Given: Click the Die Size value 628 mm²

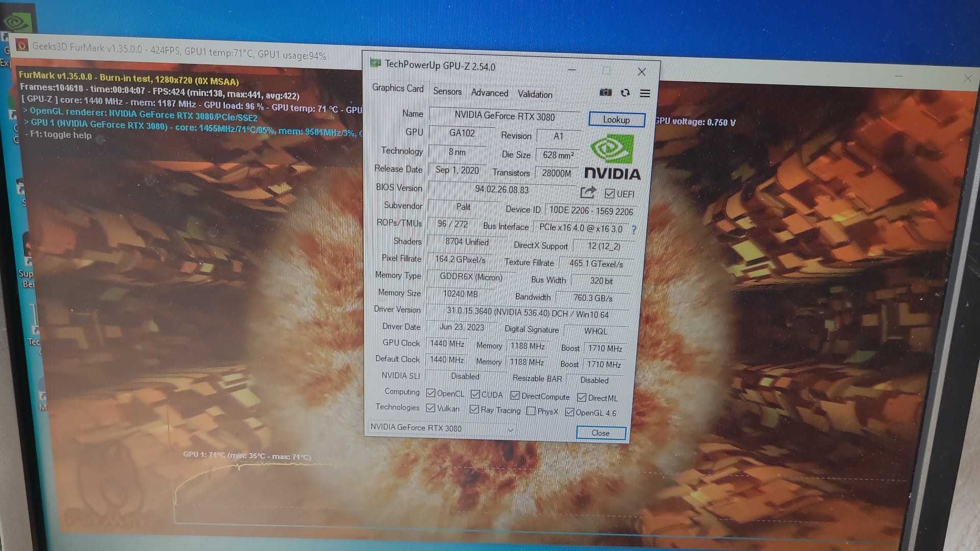Looking at the screenshot, I should (558, 155).
